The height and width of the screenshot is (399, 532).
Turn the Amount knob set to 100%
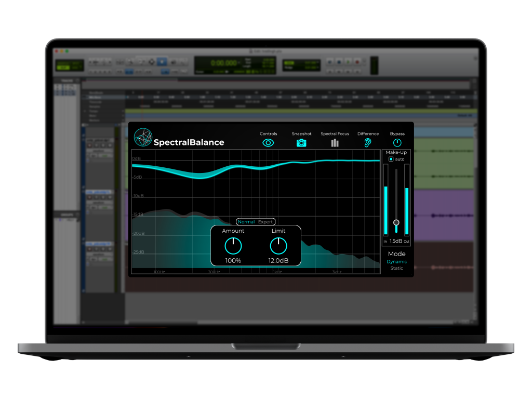coord(233,246)
